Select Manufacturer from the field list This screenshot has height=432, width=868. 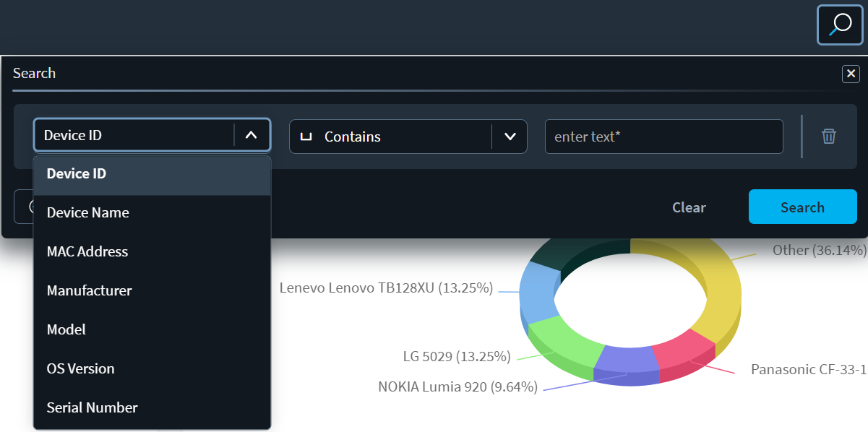tap(89, 290)
